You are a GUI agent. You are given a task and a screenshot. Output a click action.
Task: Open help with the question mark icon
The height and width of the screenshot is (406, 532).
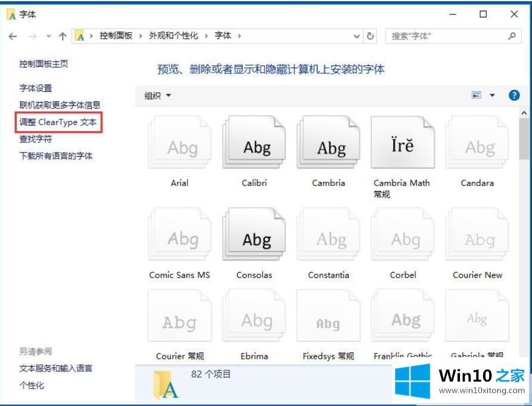(x=514, y=95)
